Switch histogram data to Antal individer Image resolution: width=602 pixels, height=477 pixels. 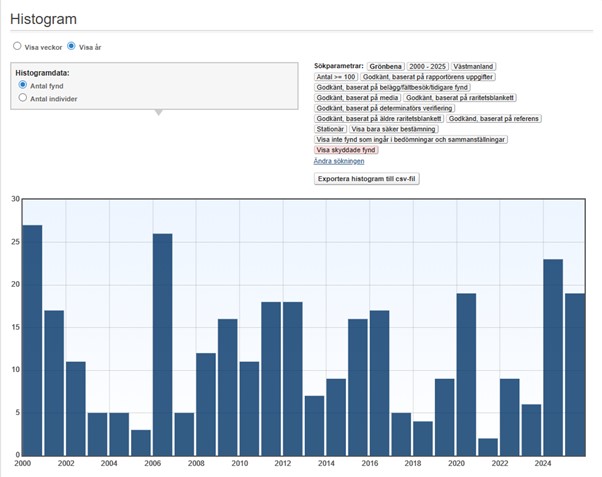[23, 98]
